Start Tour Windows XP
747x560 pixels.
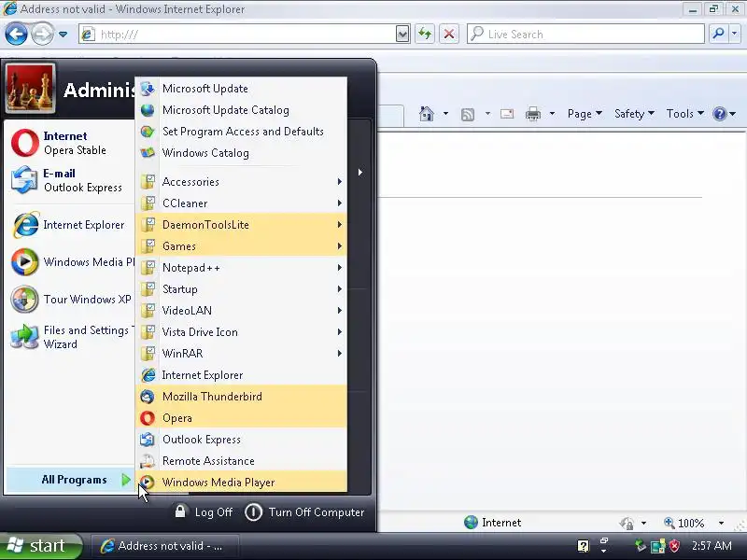point(70,300)
